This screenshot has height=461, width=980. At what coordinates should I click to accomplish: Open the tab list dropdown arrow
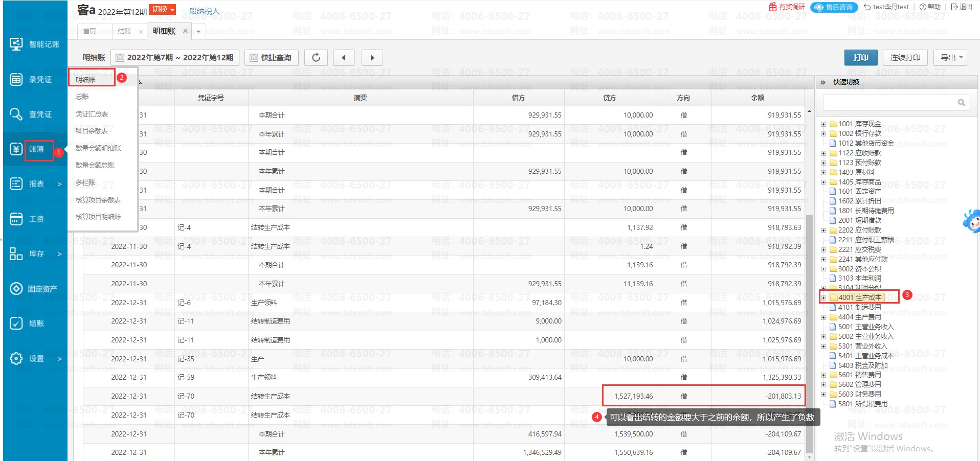tap(198, 32)
